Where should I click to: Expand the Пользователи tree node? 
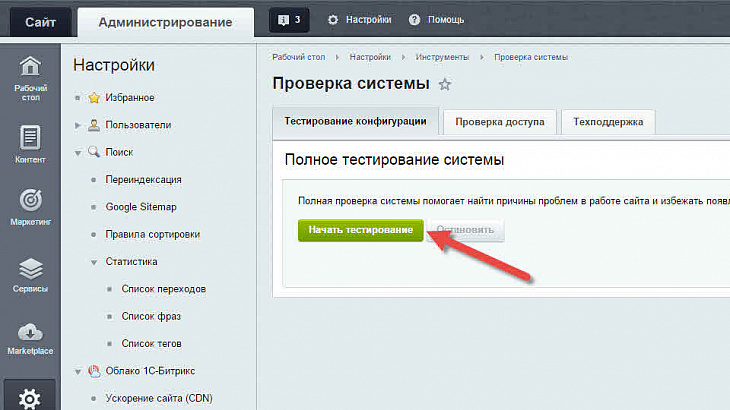78,125
